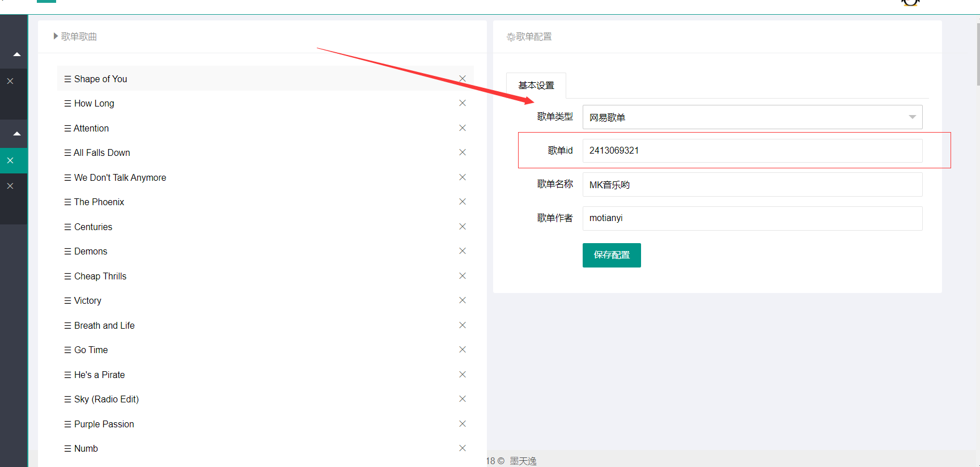The height and width of the screenshot is (467, 980).
Task: Grab the reorder handle for Victory
Action: 68,301
